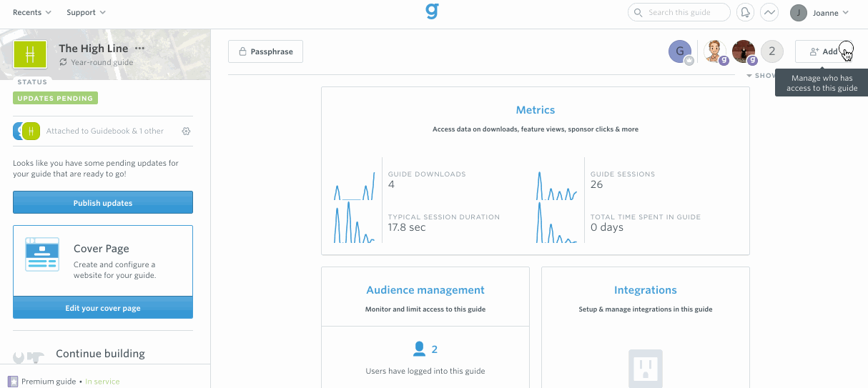
Task: Click Attached to Guidebook & 1 other text
Action: point(105,131)
